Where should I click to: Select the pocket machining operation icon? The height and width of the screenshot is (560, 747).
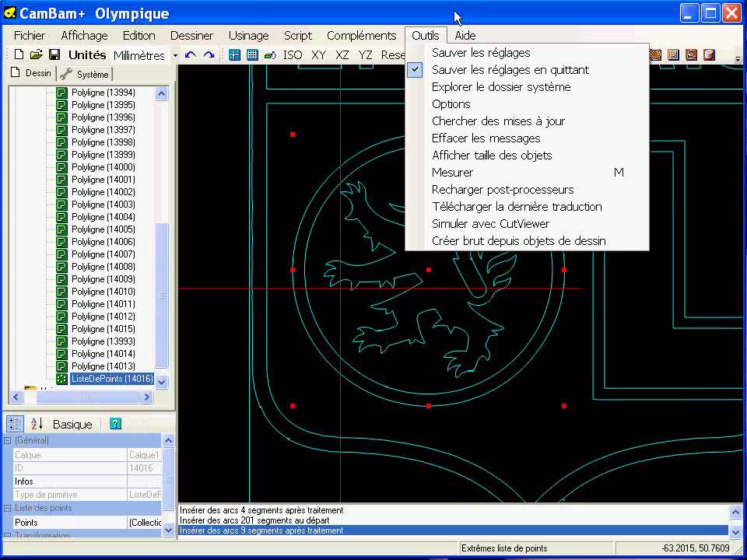point(673,54)
